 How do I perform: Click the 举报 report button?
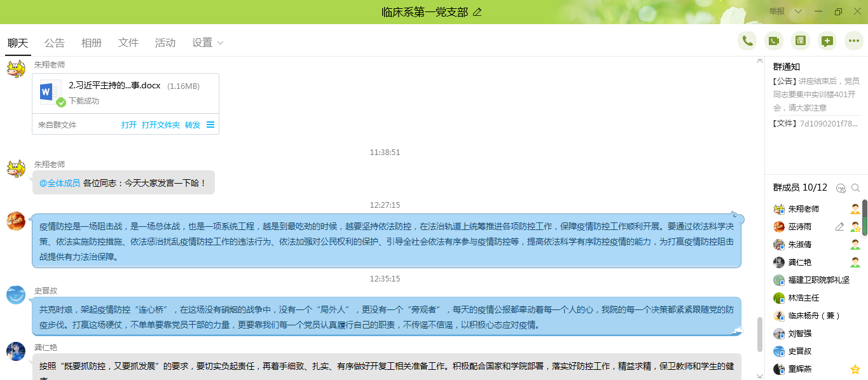coord(776,11)
